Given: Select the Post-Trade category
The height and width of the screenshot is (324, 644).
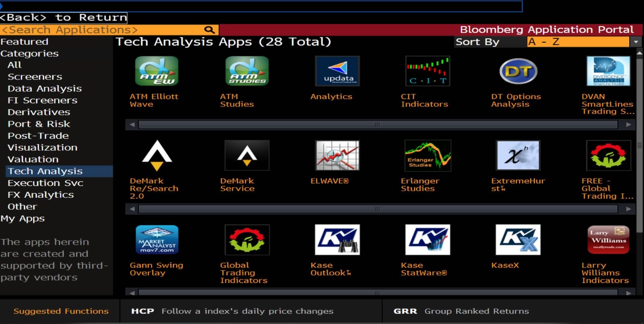Looking at the screenshot, I should point(38,136).
